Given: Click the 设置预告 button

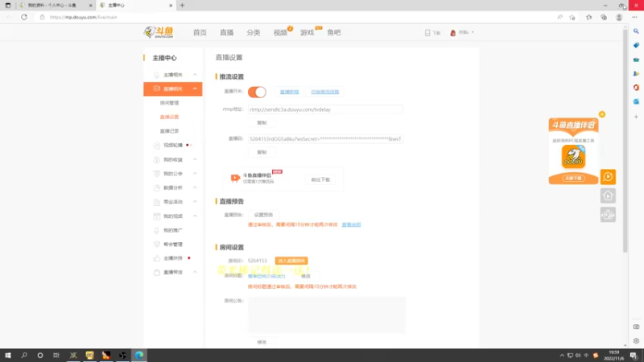Looking at the screenshot, I should click(x=263, y=215).
